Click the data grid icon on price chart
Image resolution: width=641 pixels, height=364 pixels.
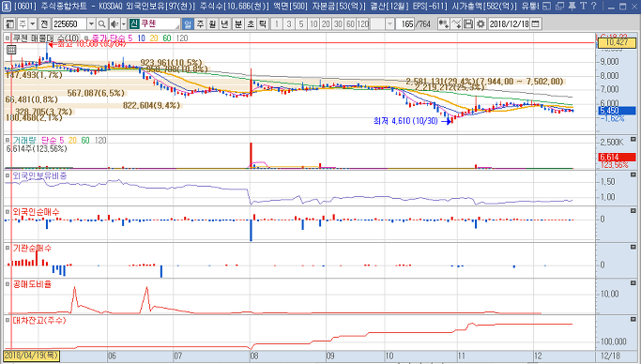[x=11, y=50]
